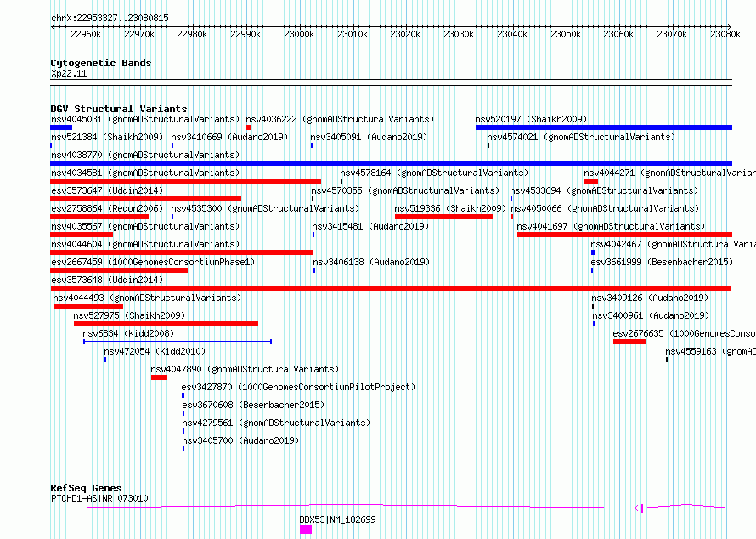The height and width of the screenshot is (539, 756).
Task: Click the Xp22.11 band label
Action: point(69,74)
